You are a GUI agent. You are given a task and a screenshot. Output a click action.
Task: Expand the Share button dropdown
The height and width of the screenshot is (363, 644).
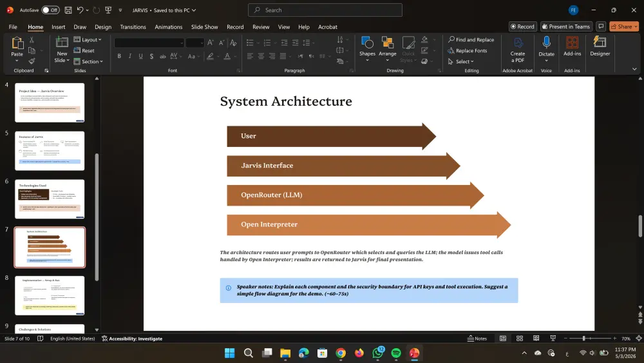pyautogui.click(x=636, y=26)
